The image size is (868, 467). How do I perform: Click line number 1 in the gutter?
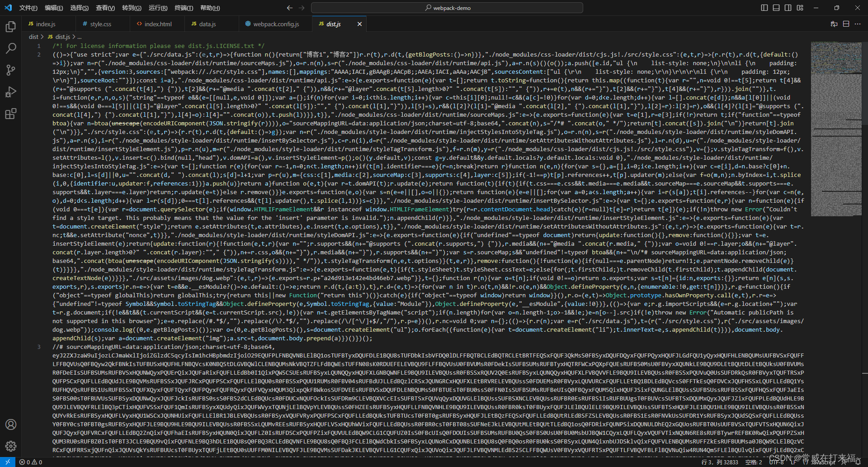[39, 46]
